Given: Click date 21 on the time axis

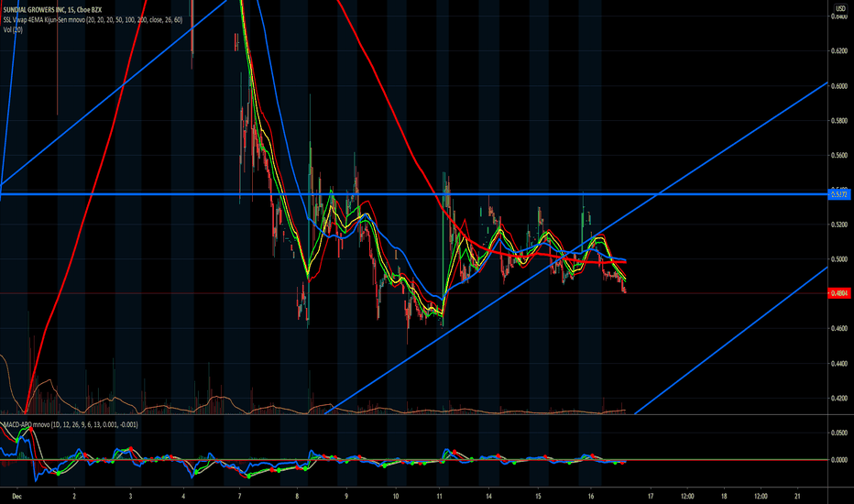Looking at the screenshot, I should coord(797,497).
